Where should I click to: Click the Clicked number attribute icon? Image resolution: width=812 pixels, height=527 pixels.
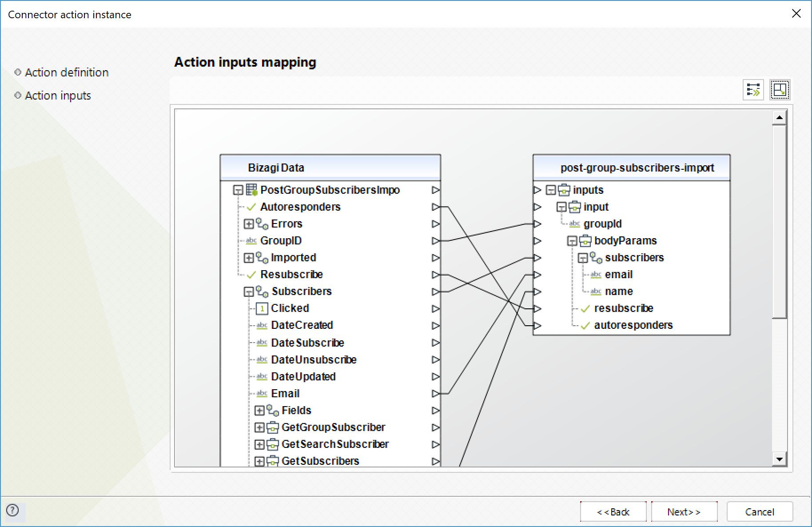point(262,308)
